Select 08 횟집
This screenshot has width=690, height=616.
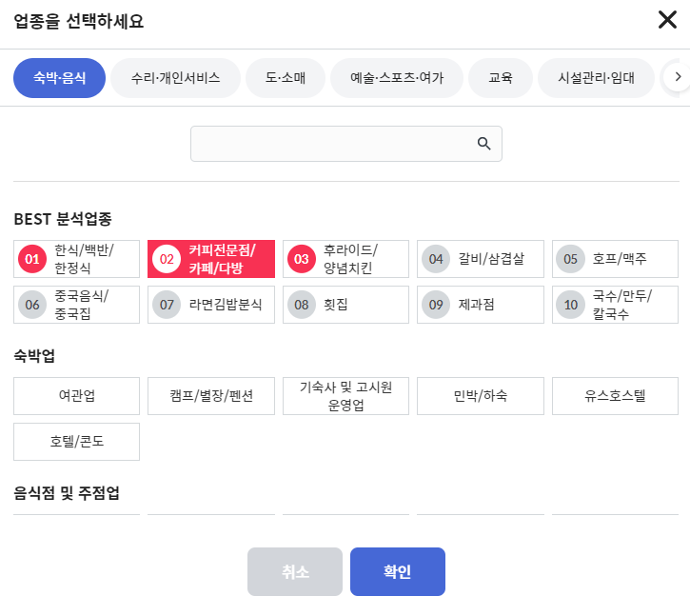click(345, 305)
